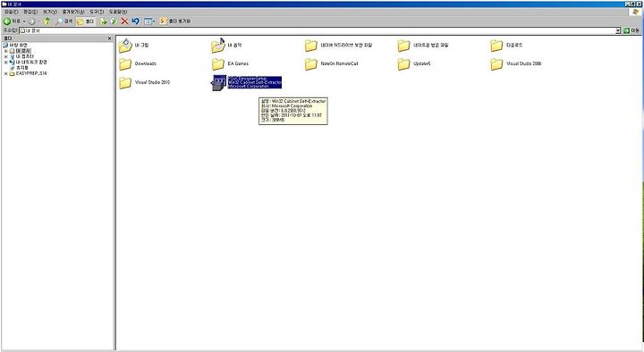Close the 폴더 side pane
The image size is (644, 352).
tap(109, 38)
